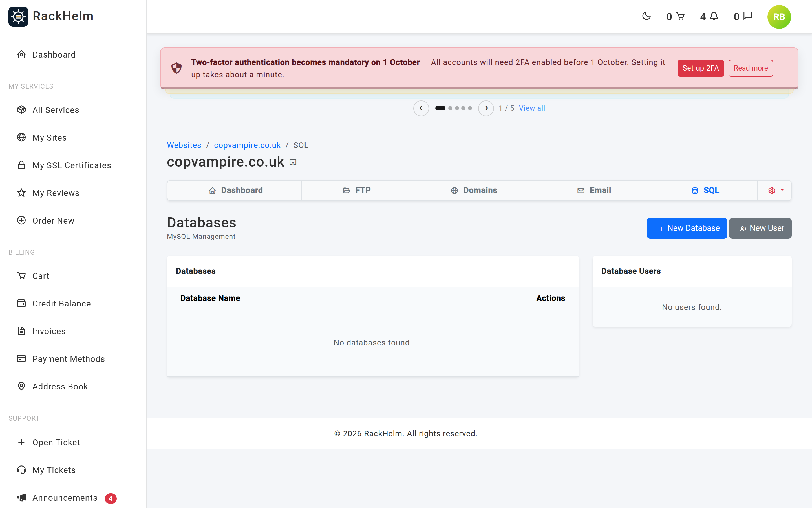Click Set up 2FA button
The width and height of the screenshot is (812, 508).
[x=701, y=68]
